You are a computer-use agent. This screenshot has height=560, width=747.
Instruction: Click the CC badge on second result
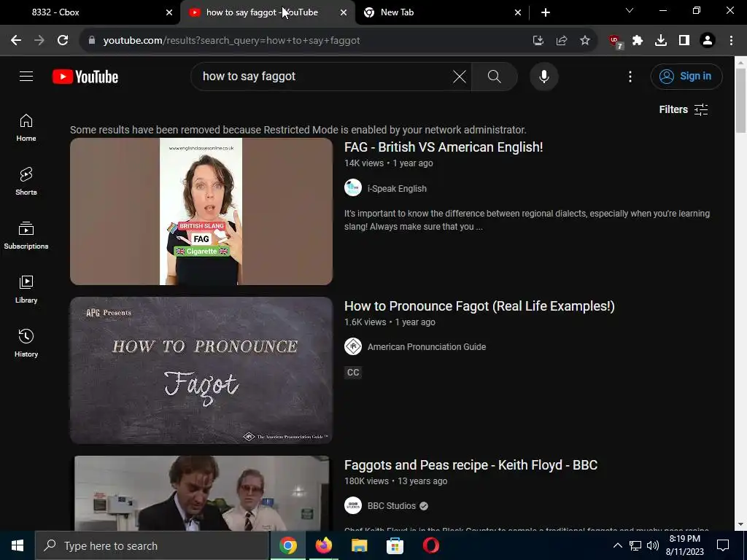tap(353, 373)
